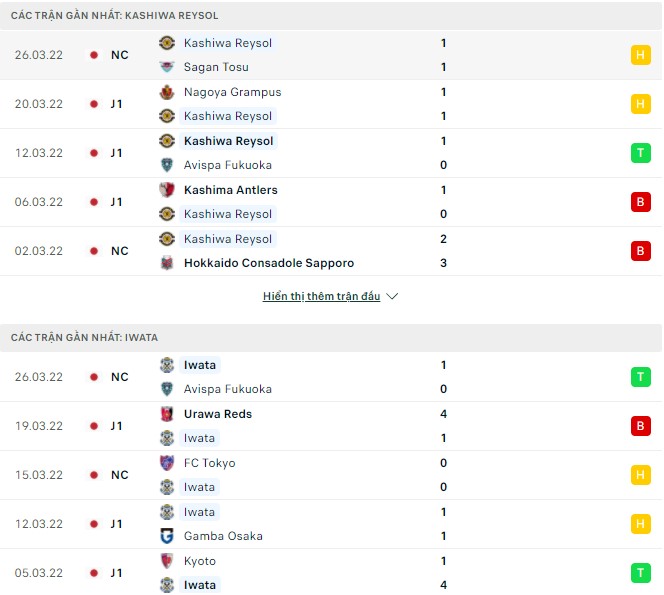The height and width of the screenshot is (595, 664).
Task: Expand more matches with the chevron arrow
Action: tap(392, 297)
